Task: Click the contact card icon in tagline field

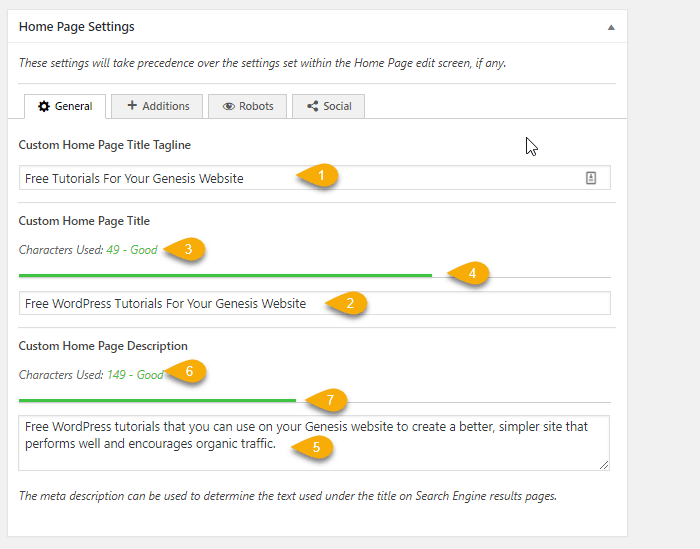Action: [591, 178]
